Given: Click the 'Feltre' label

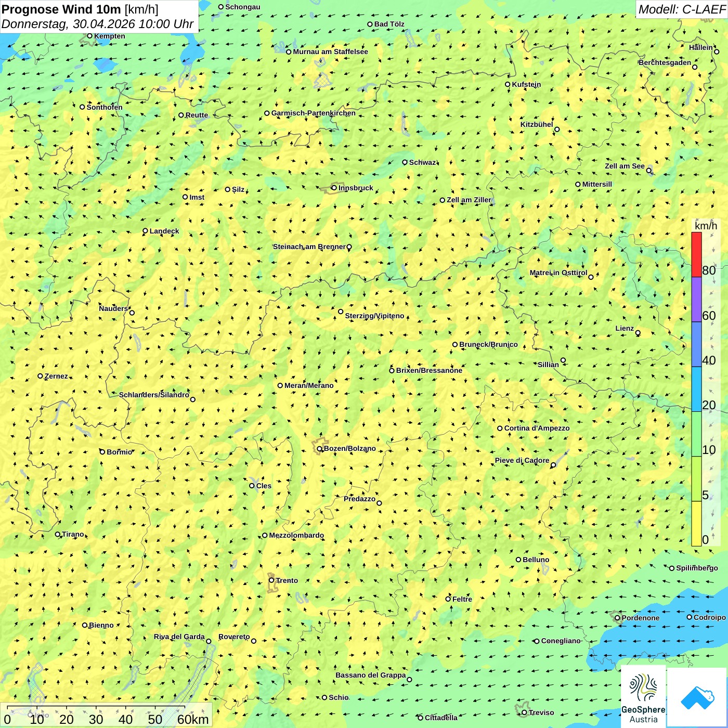Looking at the screenshot, I should pos(462,599).
